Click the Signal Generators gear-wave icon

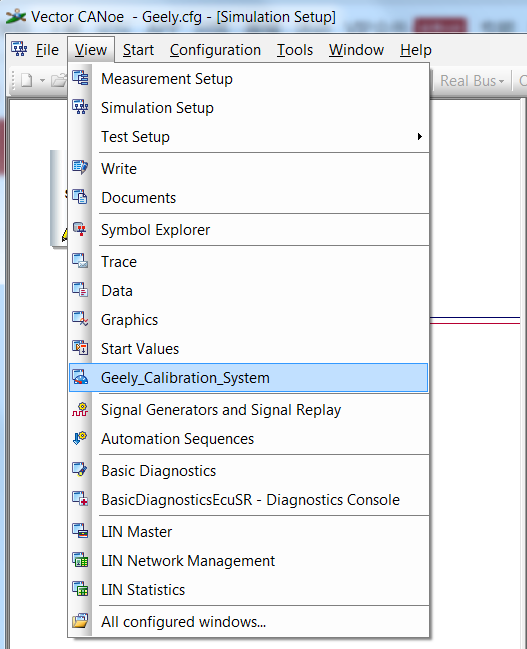pyautogui.click(x=80, y=409)
